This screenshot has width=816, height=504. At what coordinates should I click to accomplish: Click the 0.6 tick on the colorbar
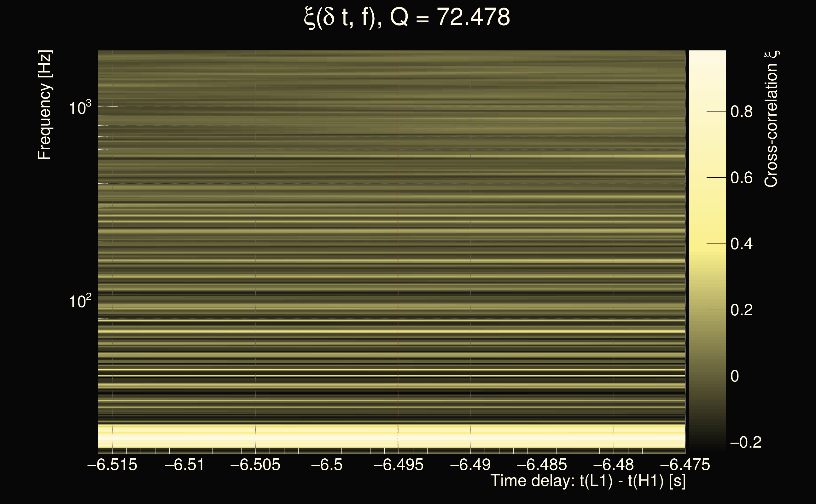pyautogui.click(x=741, y=178)
